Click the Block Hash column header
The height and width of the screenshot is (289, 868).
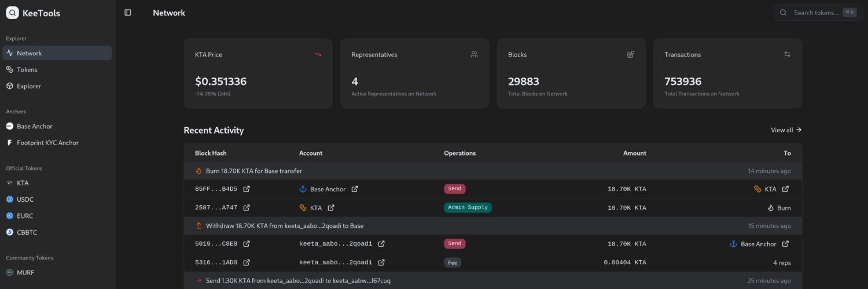click(x=211, y=153)
